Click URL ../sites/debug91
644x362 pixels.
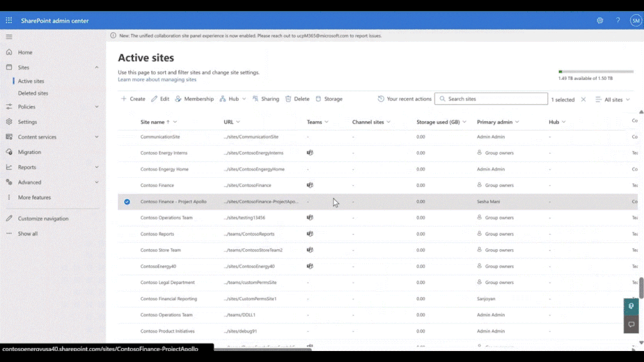(x=240, y=331)
